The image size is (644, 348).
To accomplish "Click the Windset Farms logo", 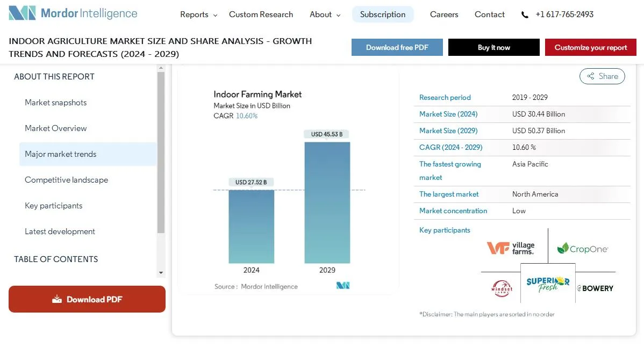I will point(502,288).
